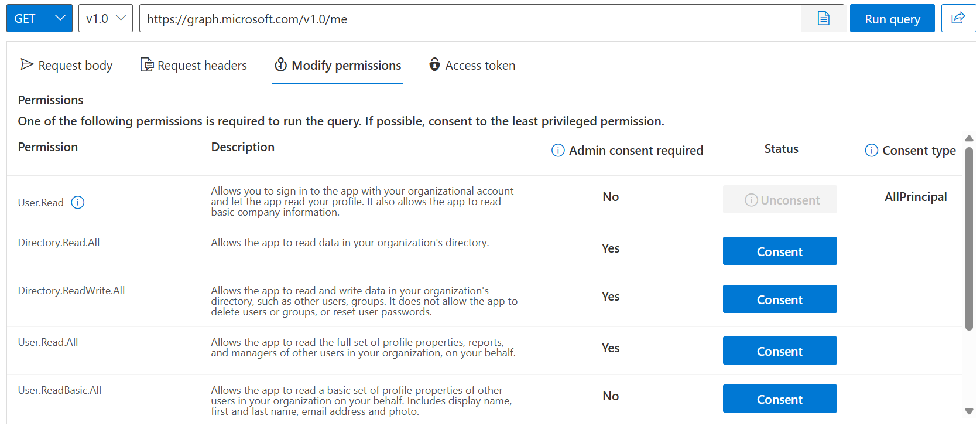
Task: Consent to User.Read.All permission
Action: tap(779, 350)
